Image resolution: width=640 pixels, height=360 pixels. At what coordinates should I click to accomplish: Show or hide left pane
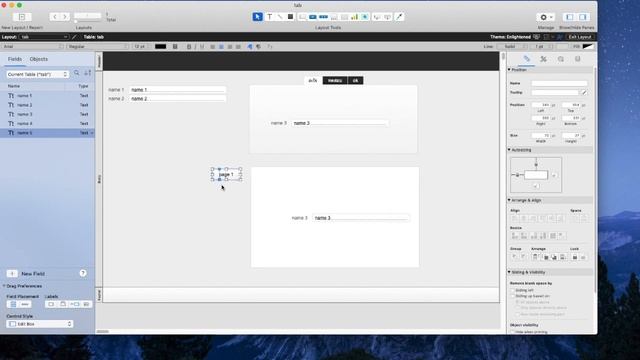point(569,17)
